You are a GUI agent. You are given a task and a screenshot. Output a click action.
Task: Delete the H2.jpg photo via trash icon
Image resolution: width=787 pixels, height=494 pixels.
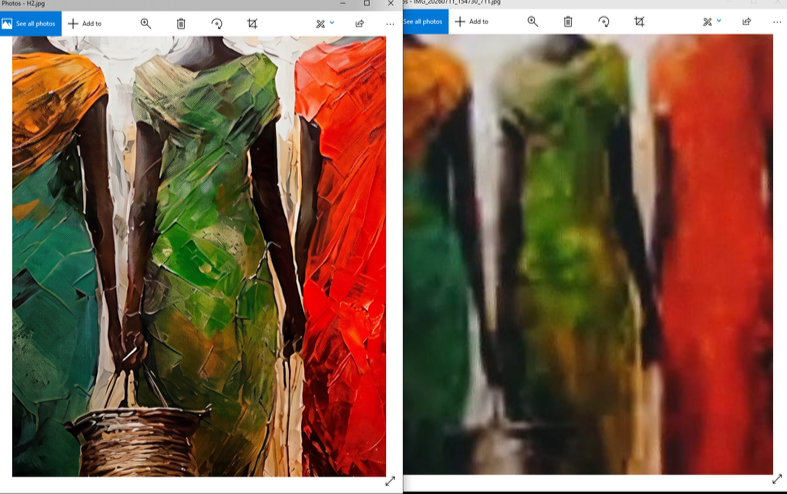pos(181,24)
